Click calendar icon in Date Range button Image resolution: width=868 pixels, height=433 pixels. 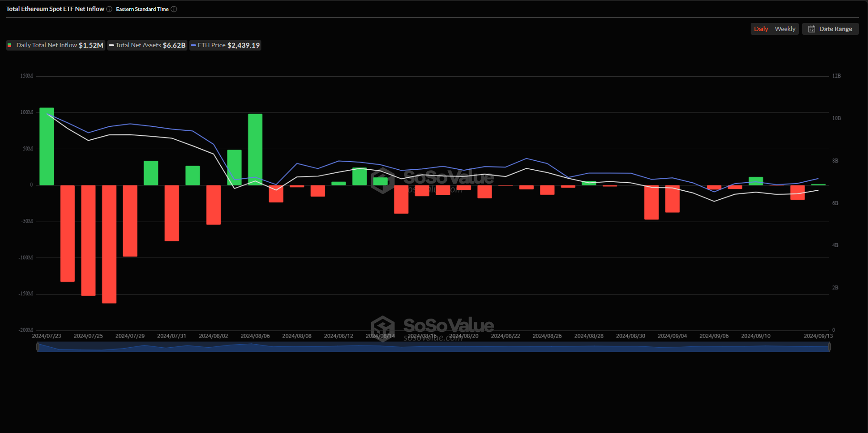pyautogui.click(x=811, y=29)
